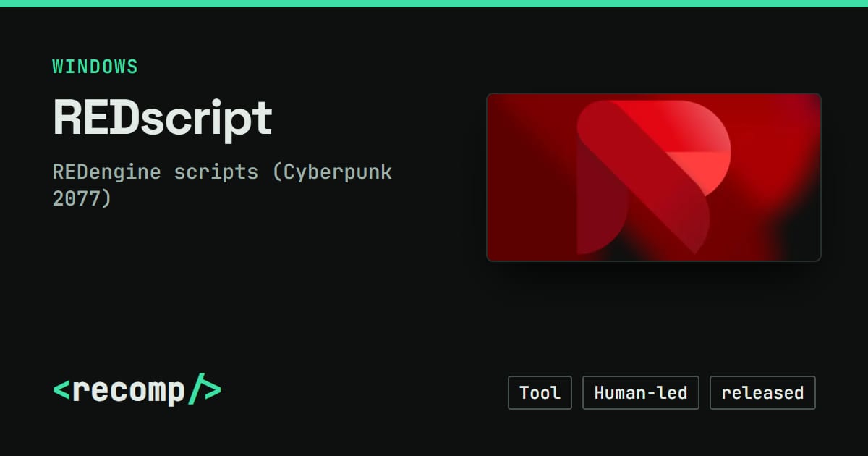Select the Tool tag badge

pos(540,393)
